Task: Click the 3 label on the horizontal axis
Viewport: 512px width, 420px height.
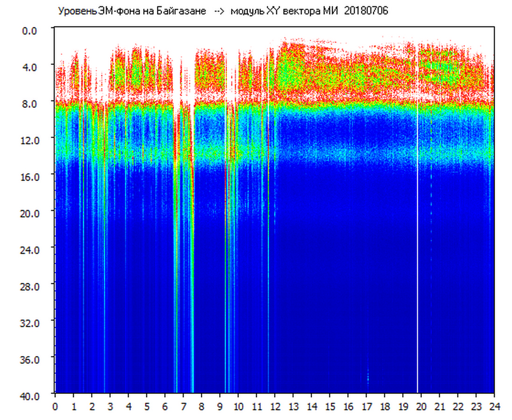Action: coord(110,406)
